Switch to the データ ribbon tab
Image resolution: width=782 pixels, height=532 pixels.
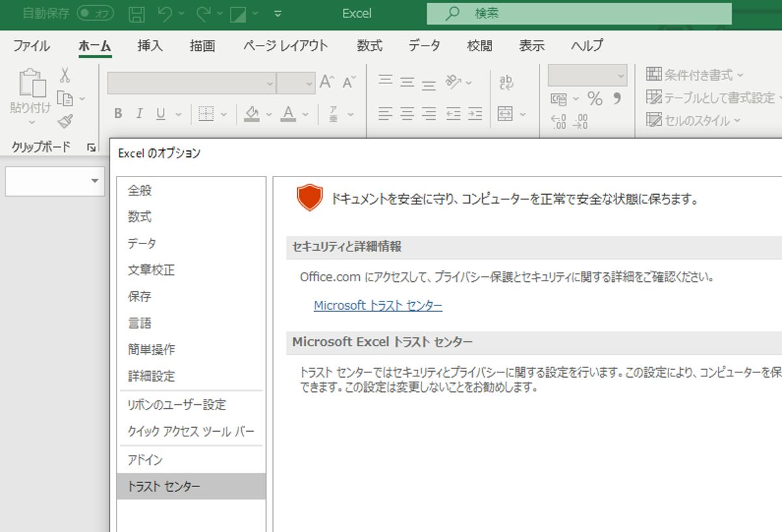pos(424,46)
